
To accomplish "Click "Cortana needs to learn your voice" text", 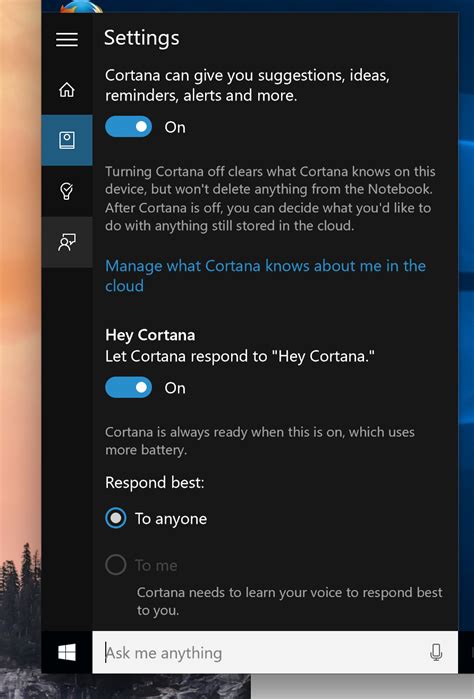I will [289, 601].
